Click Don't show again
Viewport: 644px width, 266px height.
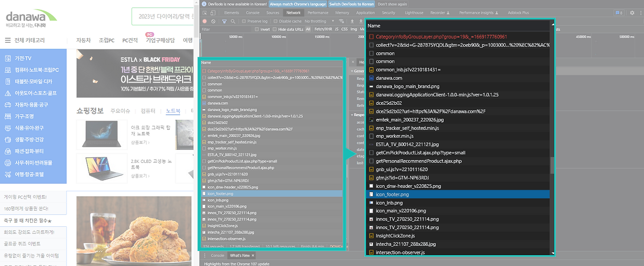pos(392,4)
